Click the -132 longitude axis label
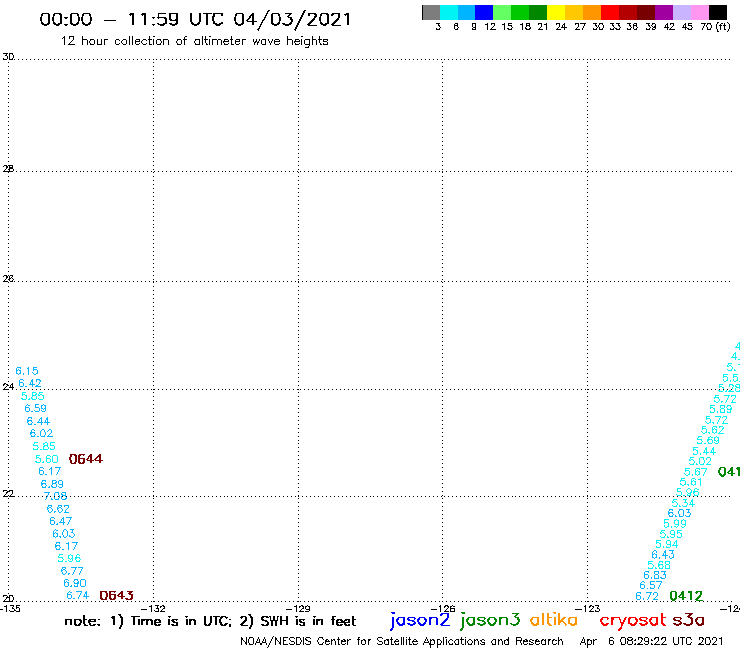740x650 pixels. pyautogui.click(x=153, y=609)
